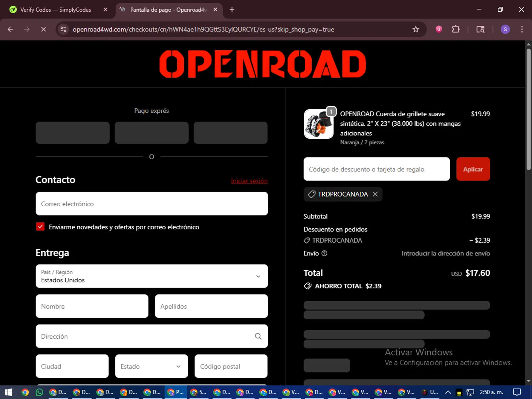Open the Windows notification center
532x399 pixels.
tap(517, 392)
